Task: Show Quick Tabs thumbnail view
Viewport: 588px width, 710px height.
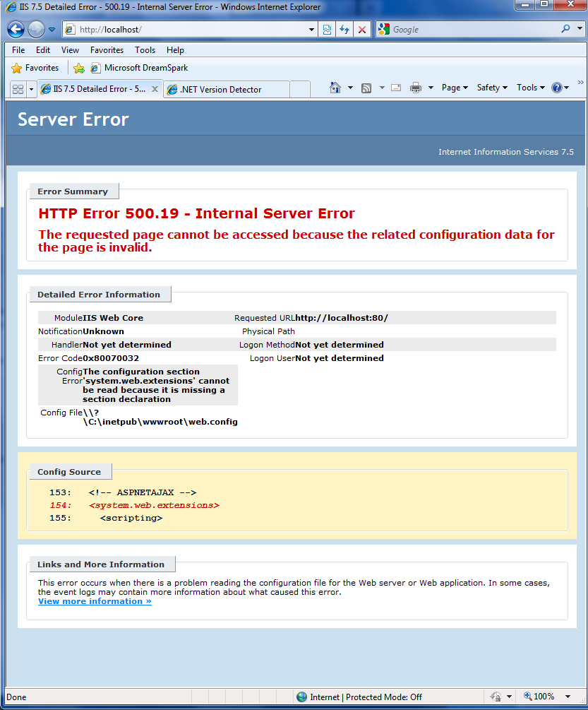Action: tap(18, 89)
